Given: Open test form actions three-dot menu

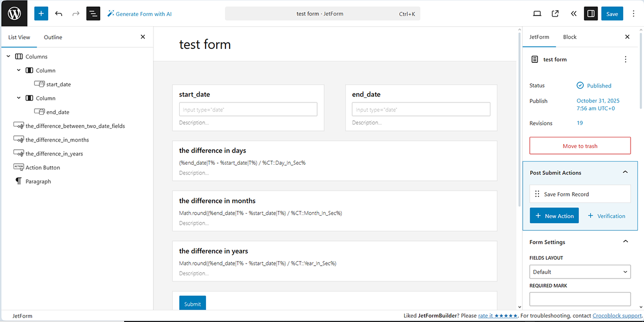Looking at the screenshot, I should (625, 60).
